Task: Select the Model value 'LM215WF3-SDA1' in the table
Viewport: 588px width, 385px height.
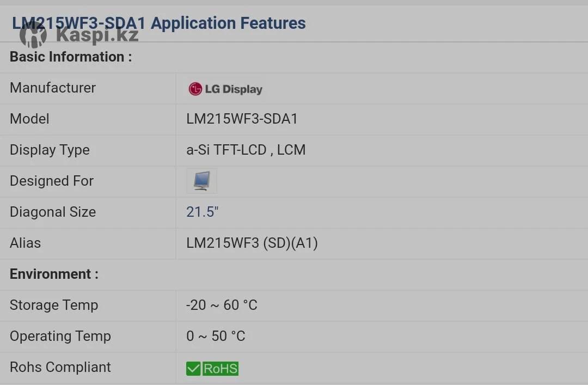Action: pos(242,119)
